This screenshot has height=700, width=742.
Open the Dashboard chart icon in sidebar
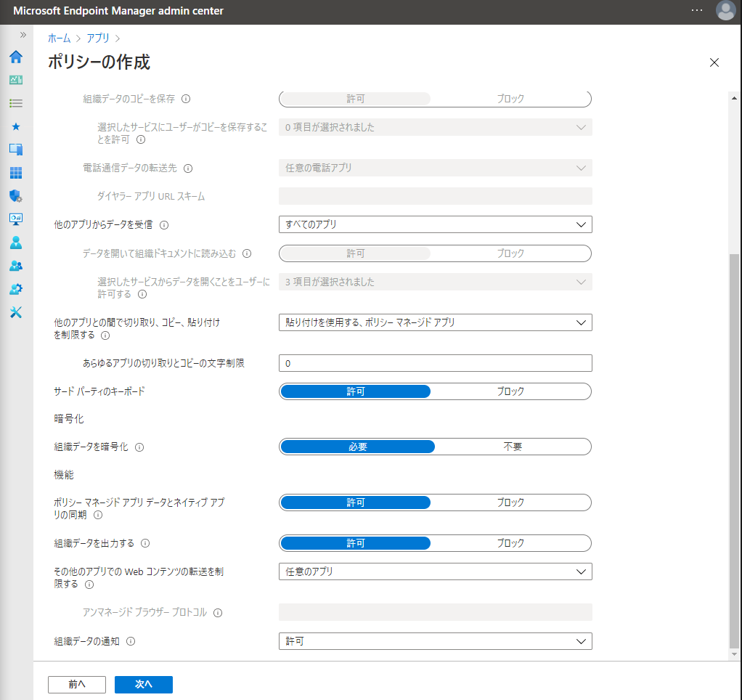pyautogui.click(x=16, y=80)
